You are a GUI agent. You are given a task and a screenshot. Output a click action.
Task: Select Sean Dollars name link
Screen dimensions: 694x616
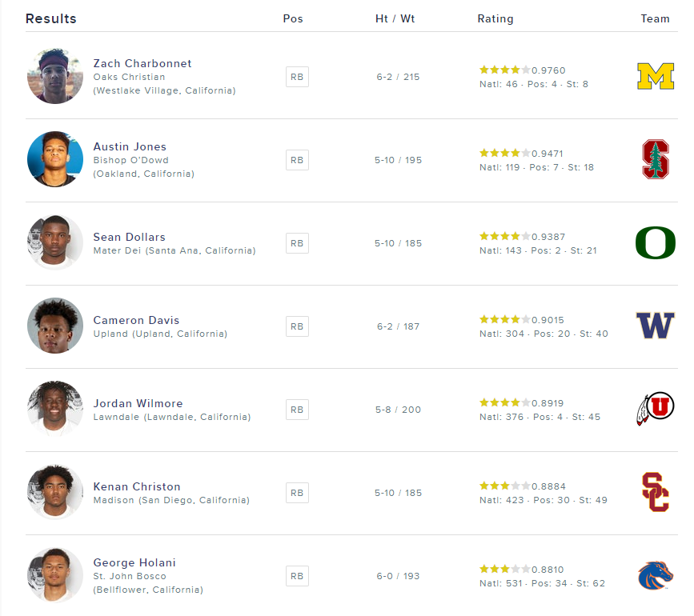129,237
